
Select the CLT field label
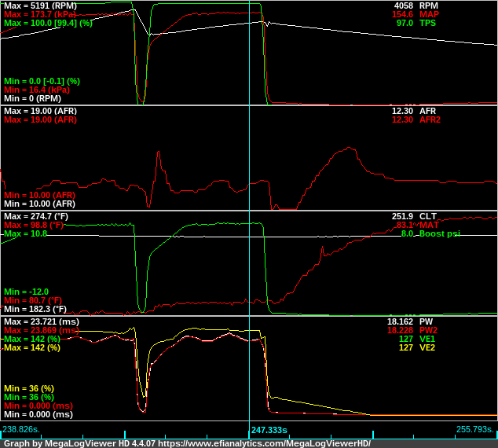click(429, 216)
